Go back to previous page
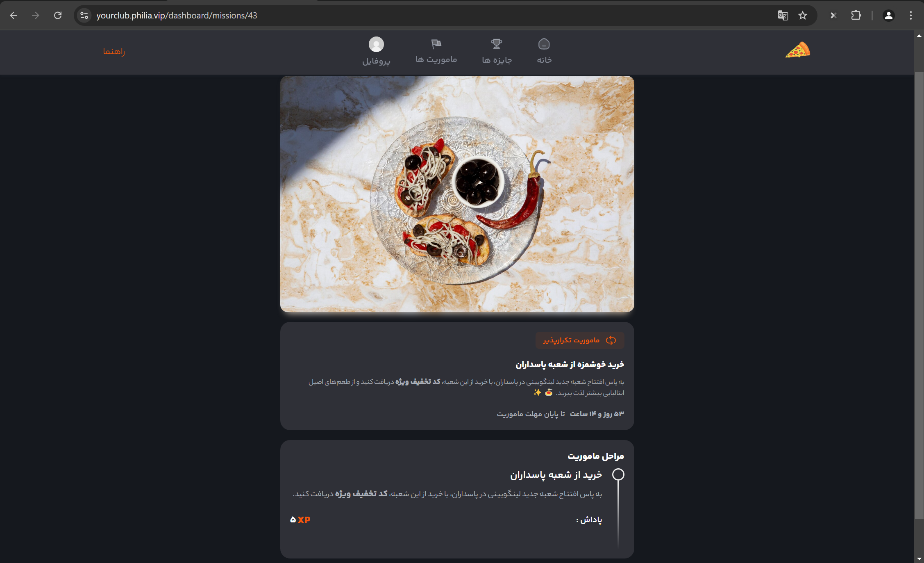The width and height of the screenshot is (924, 563). coord(14,16)
